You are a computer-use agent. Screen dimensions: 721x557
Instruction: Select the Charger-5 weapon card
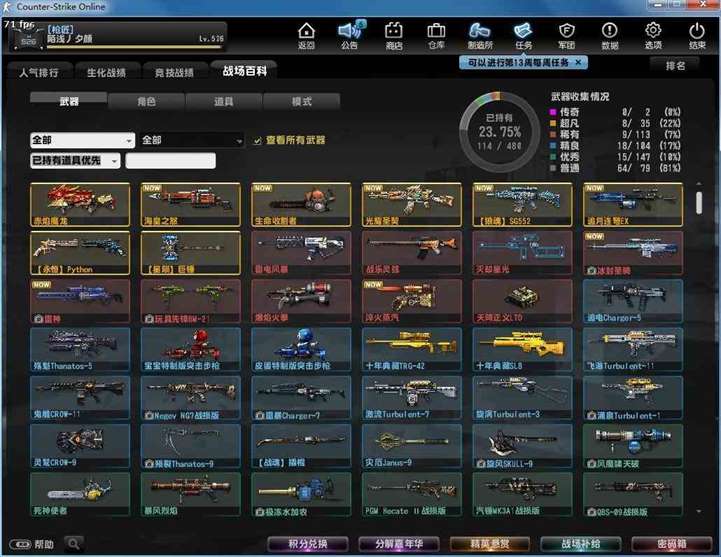pos(633,301)
